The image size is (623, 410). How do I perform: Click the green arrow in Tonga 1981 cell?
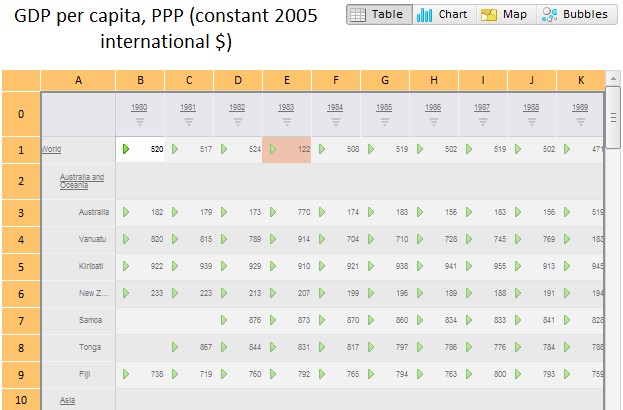tap(175, 346)
